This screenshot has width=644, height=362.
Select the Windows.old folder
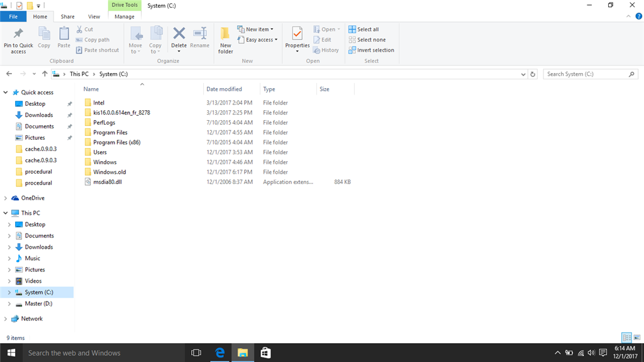tap(109, 172)
